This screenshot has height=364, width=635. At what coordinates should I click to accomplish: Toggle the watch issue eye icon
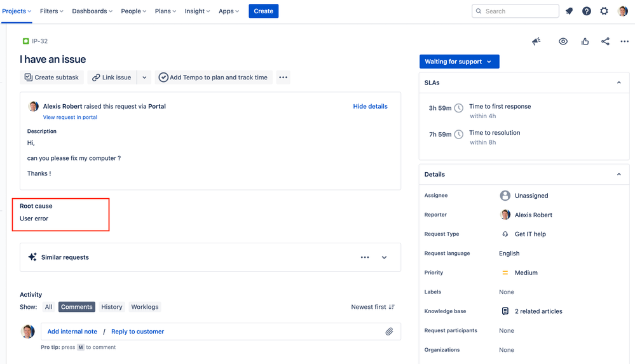[563, 41]
